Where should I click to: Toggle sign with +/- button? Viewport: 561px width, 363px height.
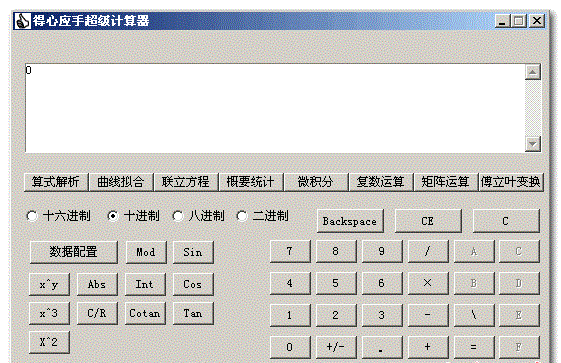pyautogui.click(x=336, y=347)
